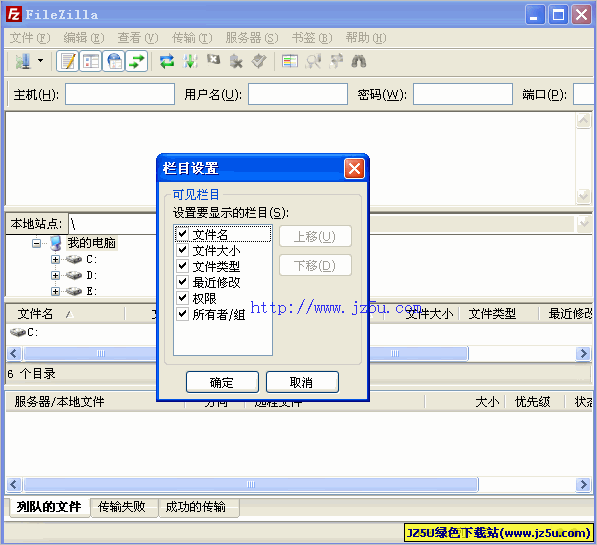Refresh file and folder lists icon

(x=167, y=61)
